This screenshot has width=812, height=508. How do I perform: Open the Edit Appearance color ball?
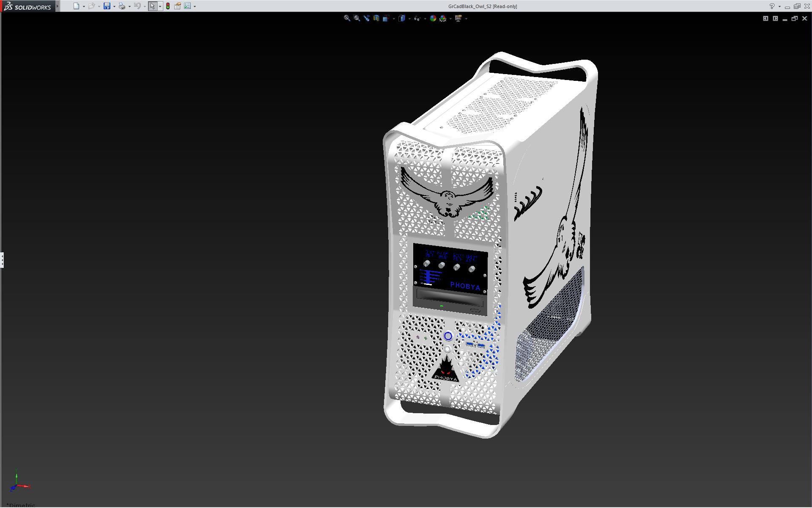click(x=433, y=18)
